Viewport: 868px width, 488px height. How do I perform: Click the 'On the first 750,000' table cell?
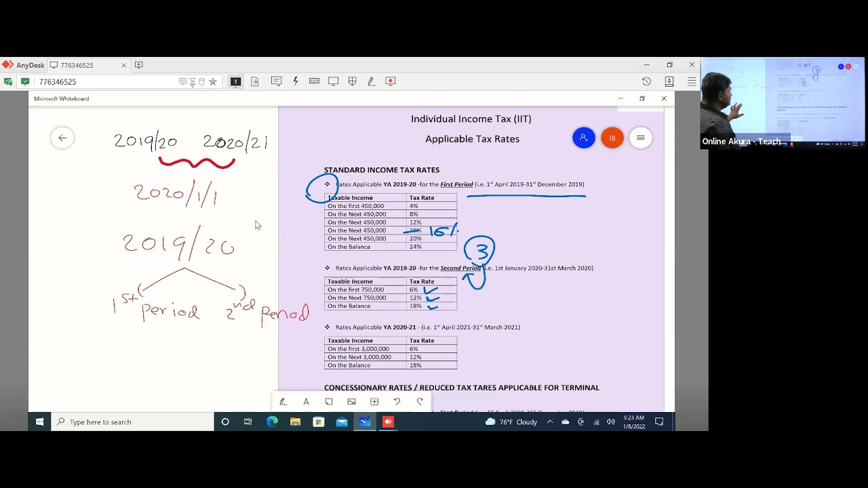(365, 289)
